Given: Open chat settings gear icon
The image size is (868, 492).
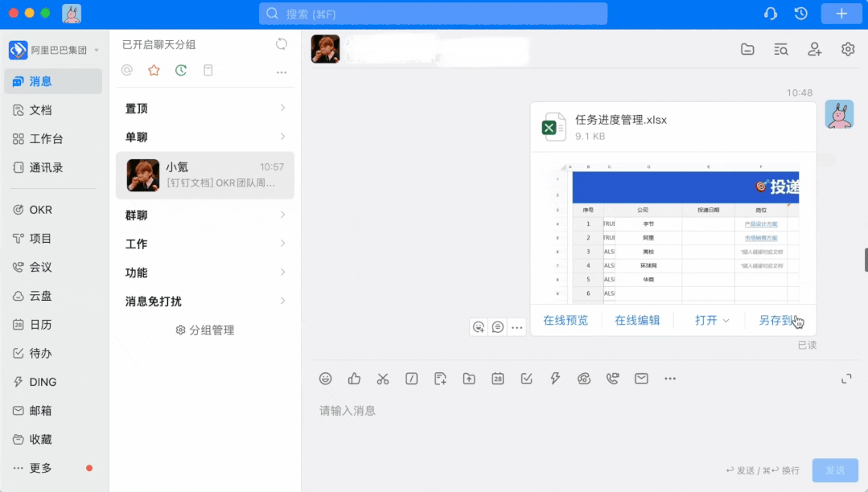Looking at the screenshot, I should 848,49.
